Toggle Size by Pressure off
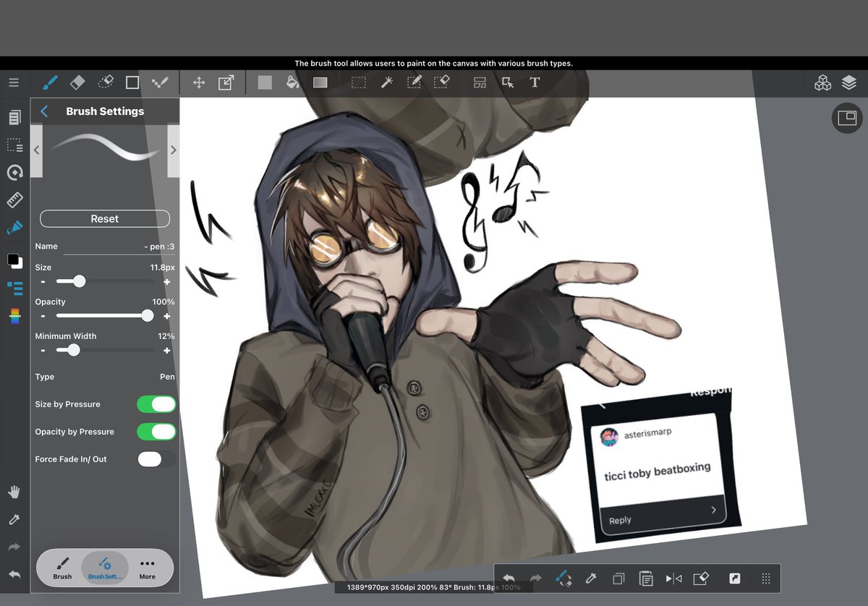 pyautogui.click(x=156, y=404)
